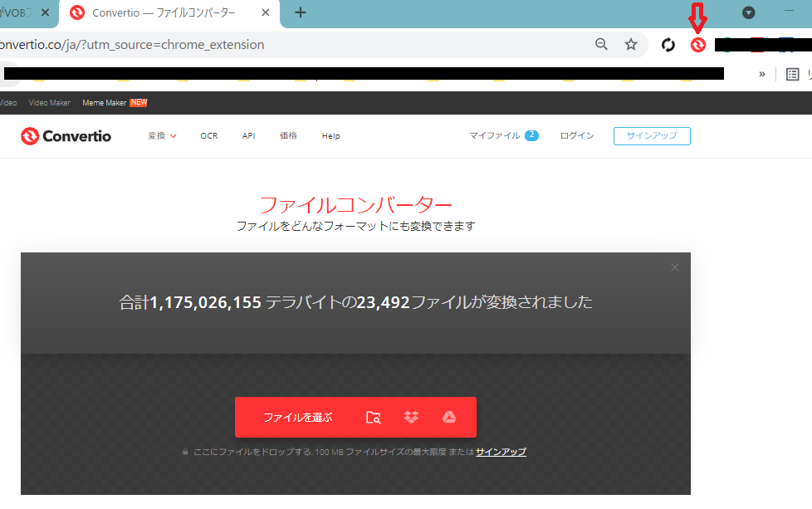Expand the 変換 dropdown menu
The height and width of the screenshot is (509, 812).
162,135
